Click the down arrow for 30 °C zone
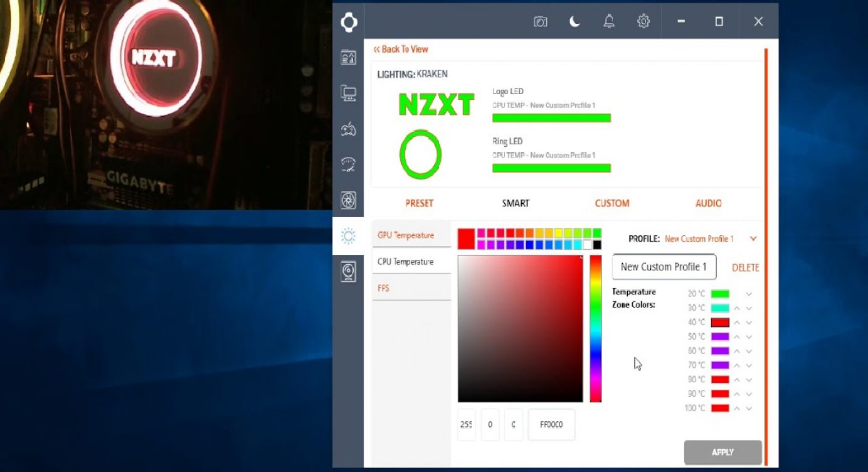Screen dimensions: 868x472 [749, 308]
